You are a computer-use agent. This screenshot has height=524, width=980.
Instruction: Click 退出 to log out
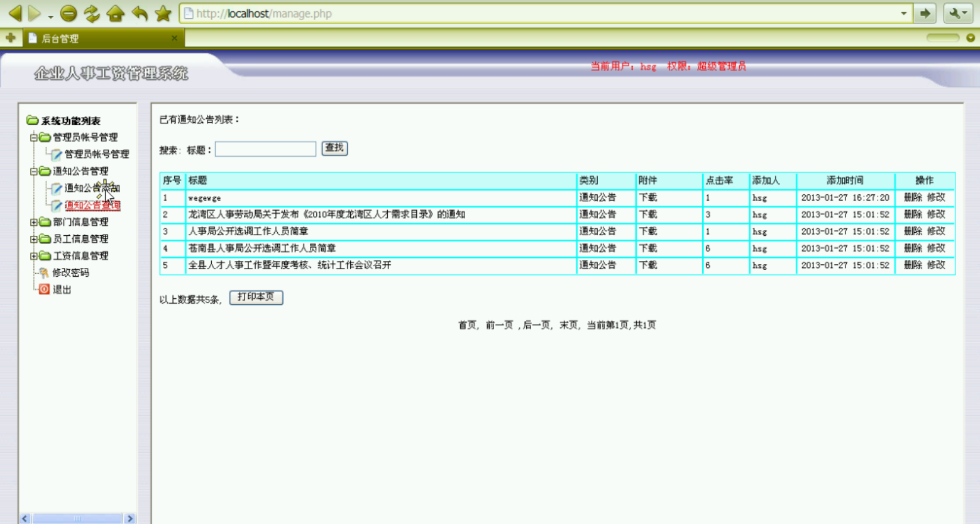coord(62,290)
